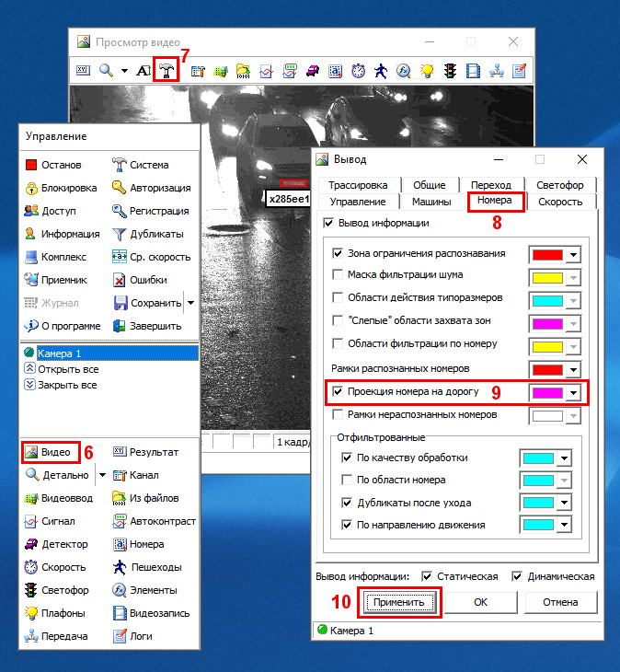The image size is (620, 672).
Task: Open the Пешеходы pedestrians item
Action: 120,567
